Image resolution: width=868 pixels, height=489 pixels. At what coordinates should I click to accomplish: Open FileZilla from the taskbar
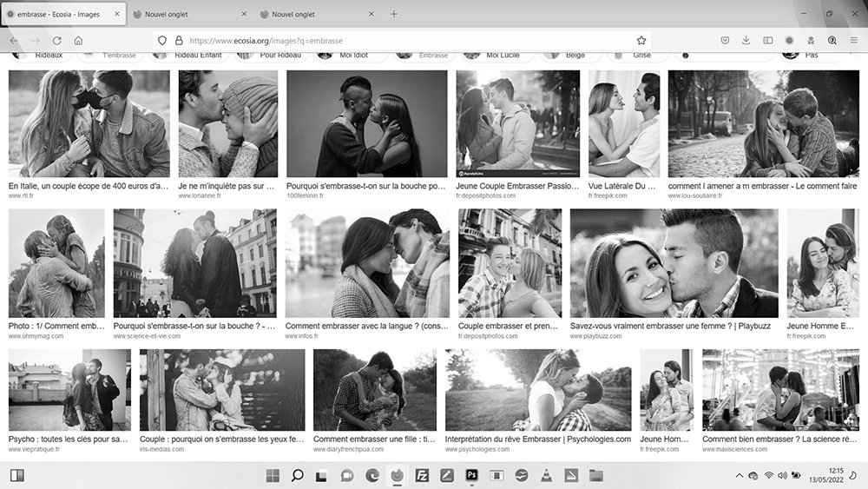(422, 475)
